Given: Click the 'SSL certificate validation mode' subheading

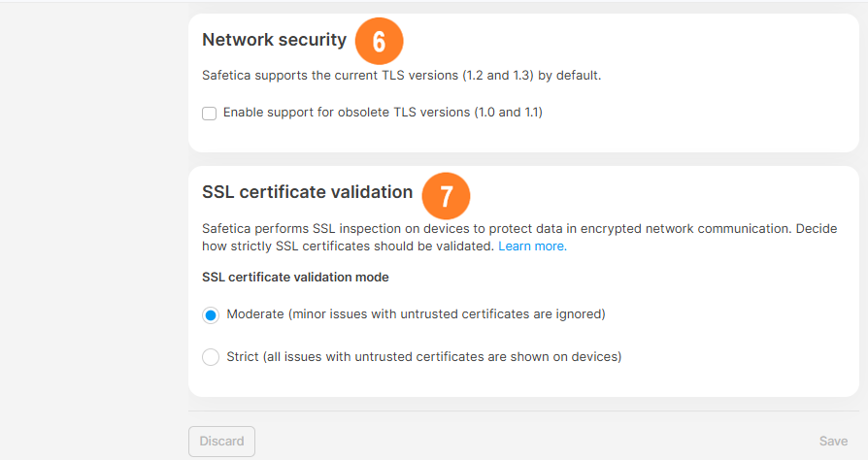Looking at the screenshot, I should pyautogui.click(x=295, y=278).
